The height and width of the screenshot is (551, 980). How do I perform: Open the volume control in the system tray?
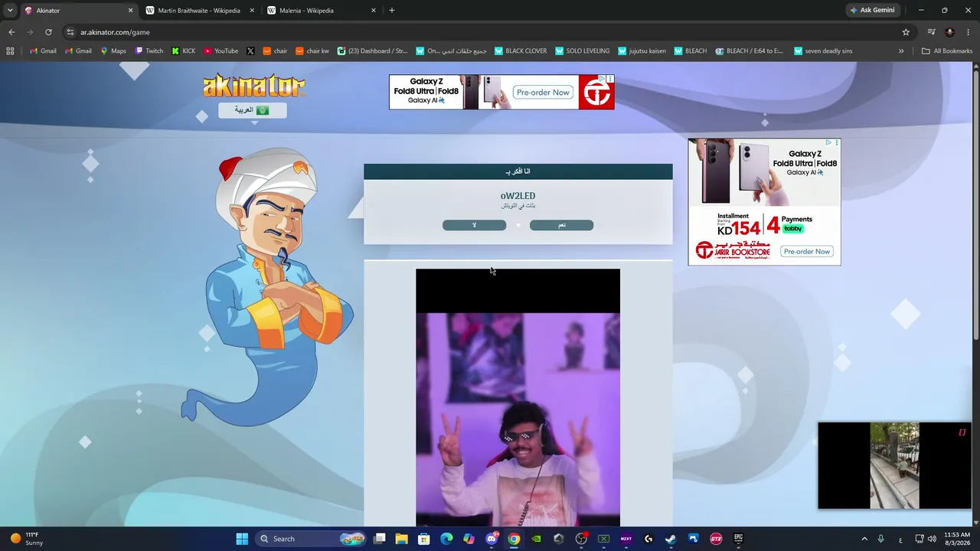pos(933,539)
